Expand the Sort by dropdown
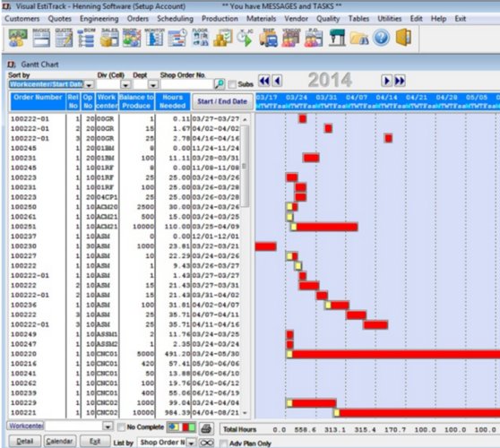Image resolution: width=500 pixels, height=448 pixels. (89, 85)
